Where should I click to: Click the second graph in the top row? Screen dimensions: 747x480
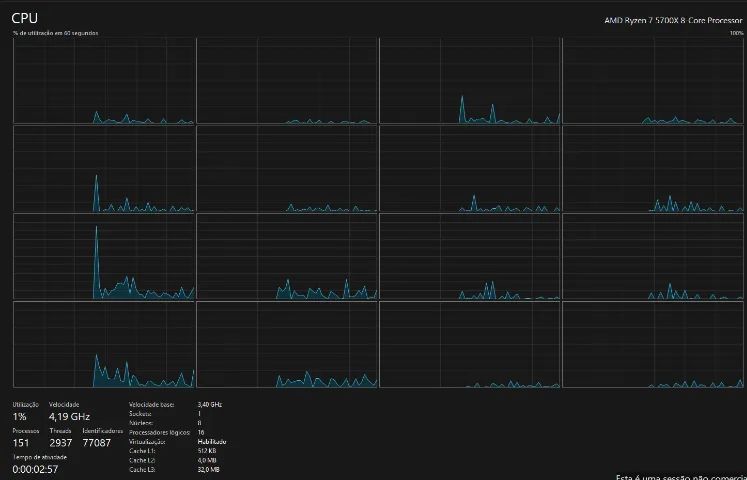click(x=287, y=81)
